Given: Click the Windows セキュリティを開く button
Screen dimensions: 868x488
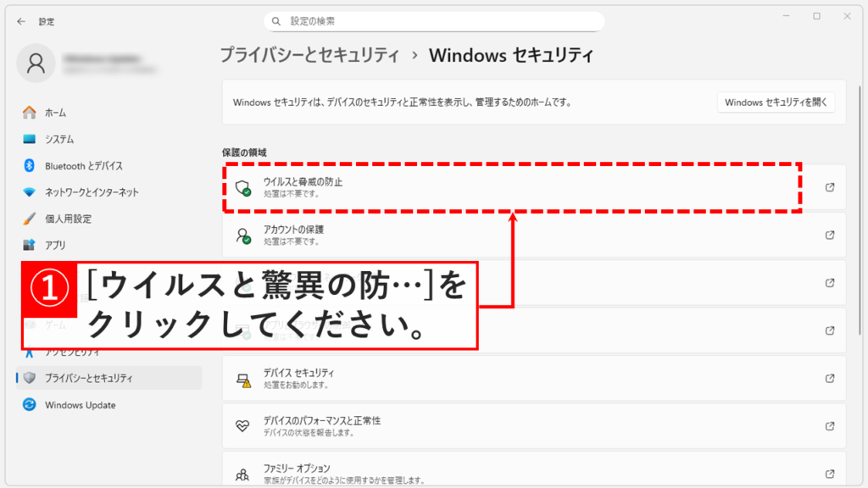Looking at the screenshot, I should tap(776, 102).
